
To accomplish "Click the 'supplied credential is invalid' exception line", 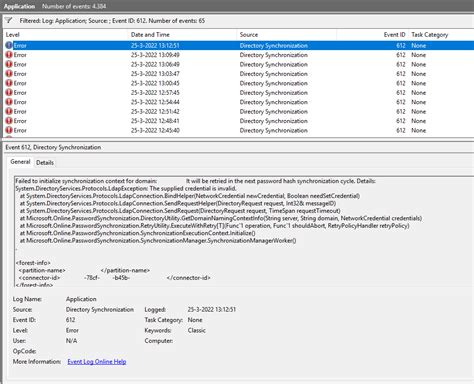I will pos(126,189).
